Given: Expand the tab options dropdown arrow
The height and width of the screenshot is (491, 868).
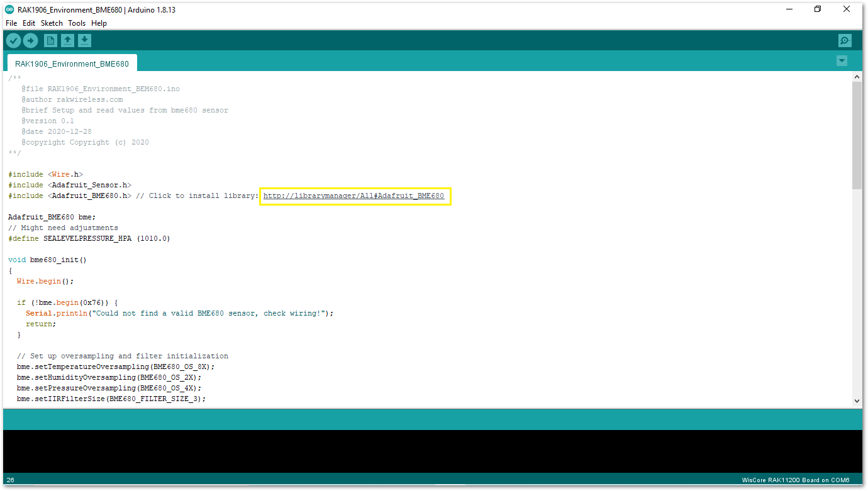Looking at the screenshot, I should pyautogui.click(x=842, y=61).
